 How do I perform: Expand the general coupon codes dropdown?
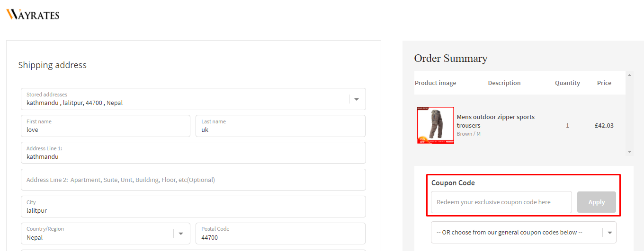coord(609,233)
